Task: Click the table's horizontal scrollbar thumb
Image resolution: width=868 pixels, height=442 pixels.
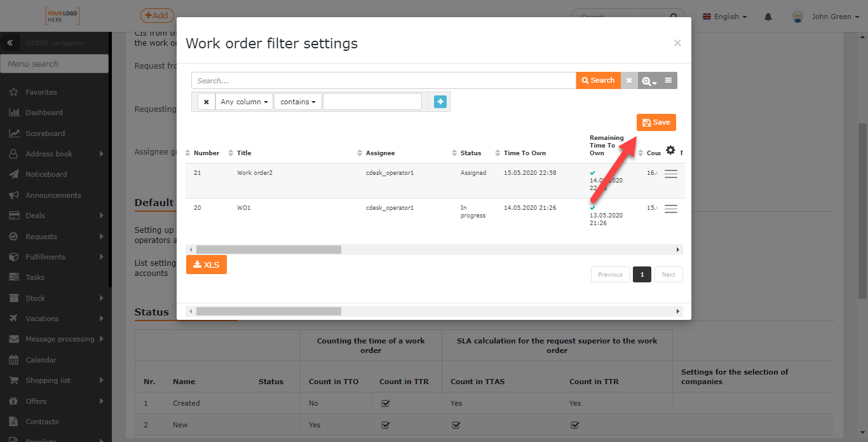Action: pos(268,249)
